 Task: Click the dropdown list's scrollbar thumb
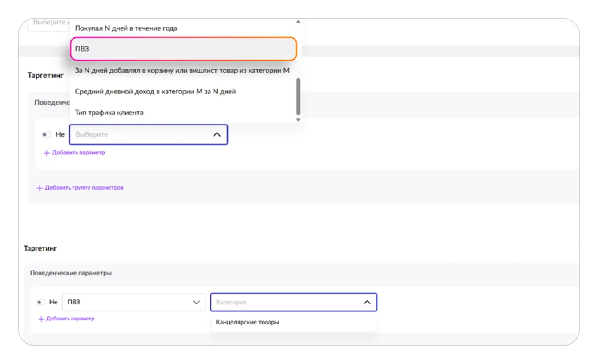coord(298,97)
